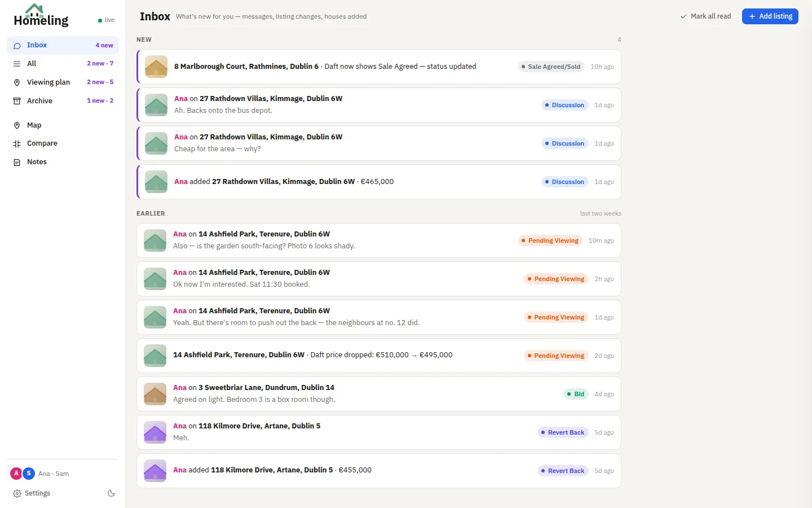Open 8 Marlborough Court, Rathmines notification
The width and height of the screenshot is (812, 508).
379,67
